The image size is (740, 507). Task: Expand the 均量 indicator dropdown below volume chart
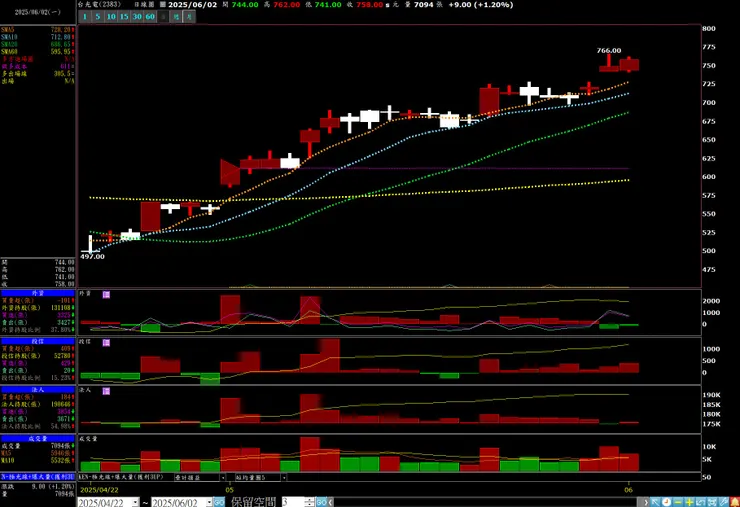[x=284, y=477]
